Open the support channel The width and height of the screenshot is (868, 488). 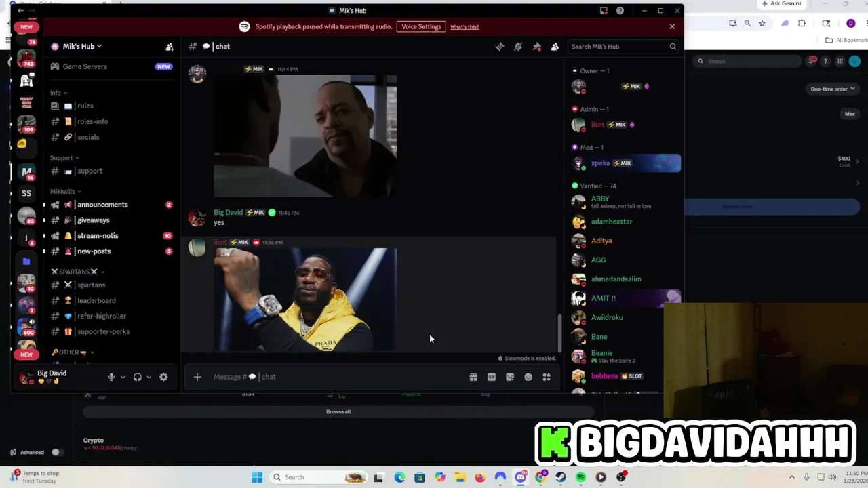coord(111,171)
